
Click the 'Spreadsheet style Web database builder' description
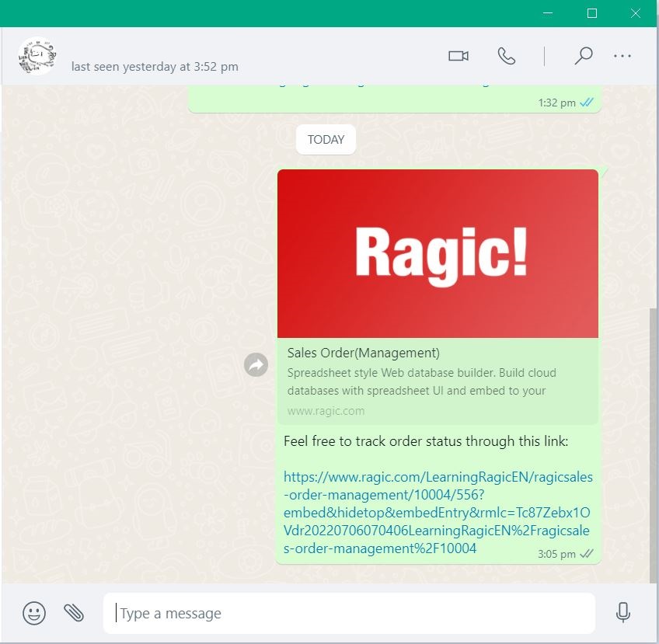click(421, 381)
